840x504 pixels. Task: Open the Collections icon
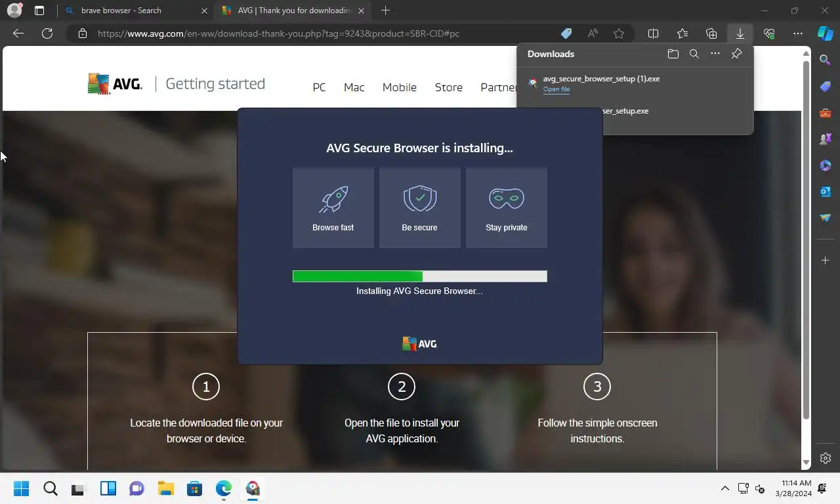[711, 33]
